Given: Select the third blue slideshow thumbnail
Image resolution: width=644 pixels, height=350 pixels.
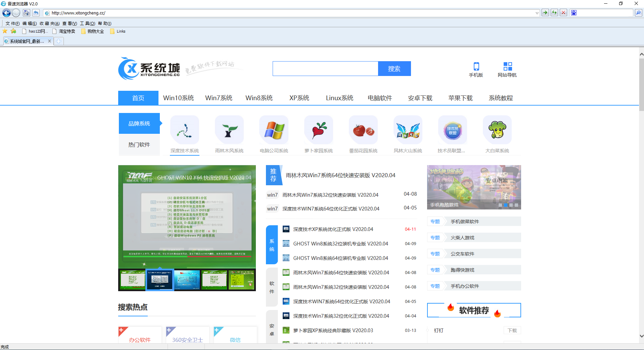Looking at the screenshot, I should click(x=187, y=280).
